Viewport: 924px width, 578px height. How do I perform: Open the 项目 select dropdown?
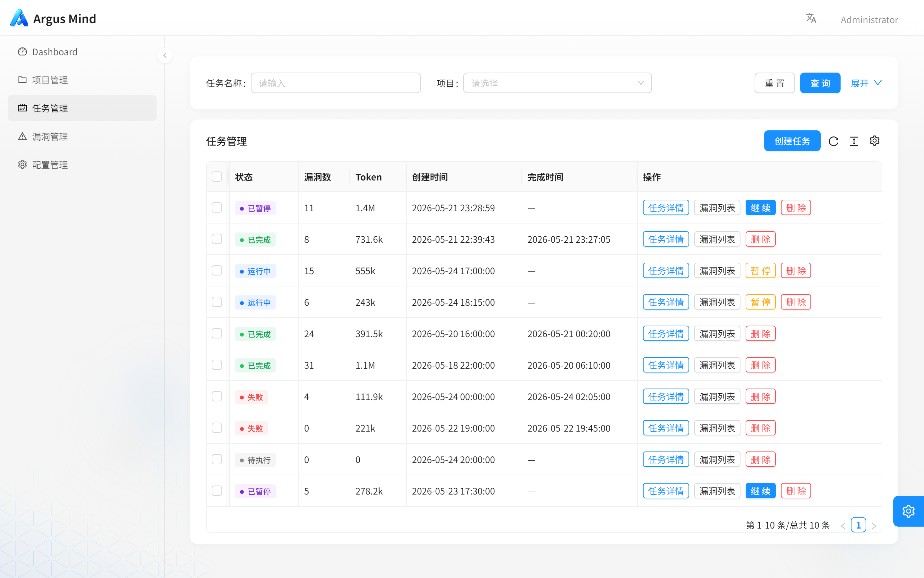click(x=558, y=83)
